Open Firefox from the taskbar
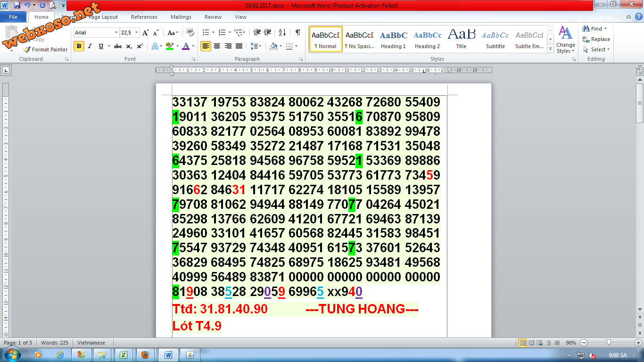644x362 pixels. pos(145,355)
